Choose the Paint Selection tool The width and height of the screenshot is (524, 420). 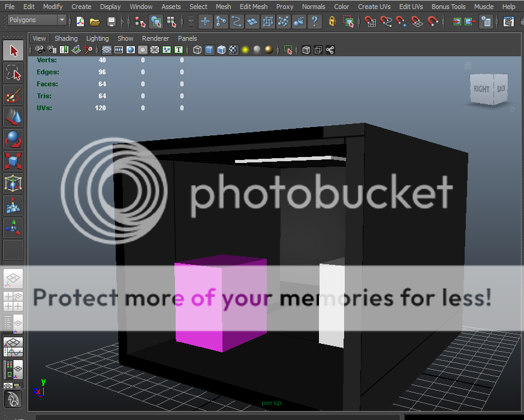click(13, 95)
